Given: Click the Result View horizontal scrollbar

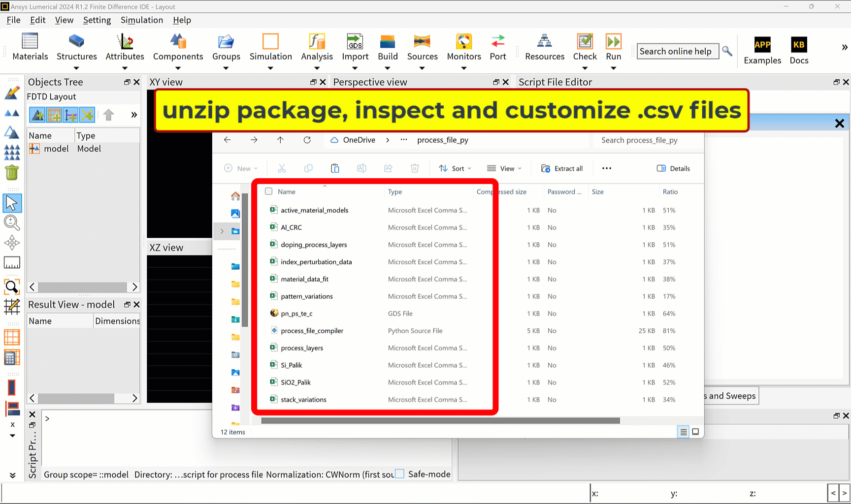Looking at the screenshot, I should click(x=76, y=398).
